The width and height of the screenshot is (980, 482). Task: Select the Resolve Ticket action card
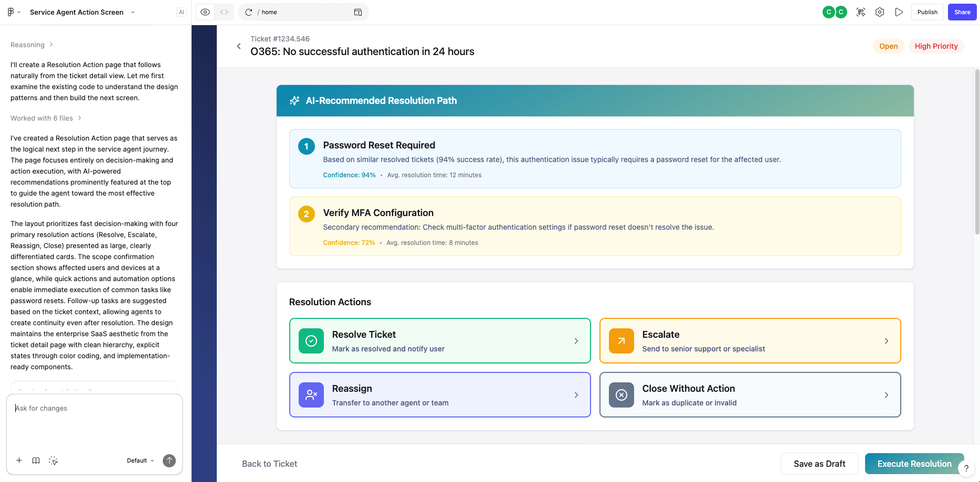click(439, 340)
